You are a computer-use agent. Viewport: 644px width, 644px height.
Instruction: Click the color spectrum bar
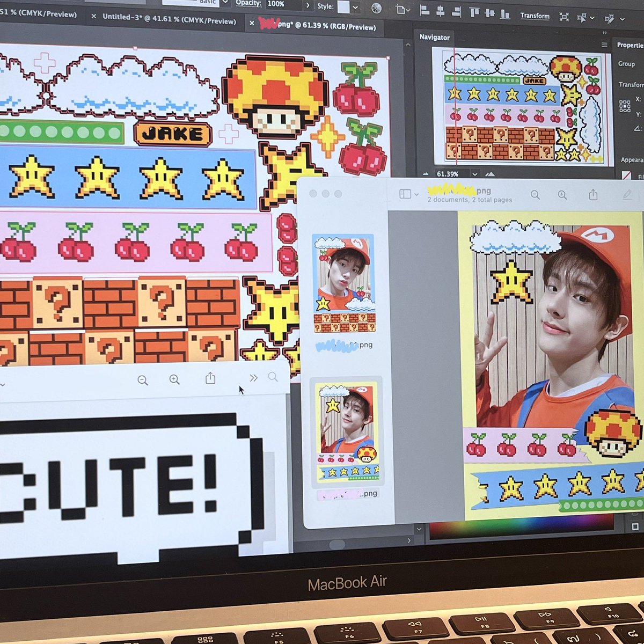(522, 526)
